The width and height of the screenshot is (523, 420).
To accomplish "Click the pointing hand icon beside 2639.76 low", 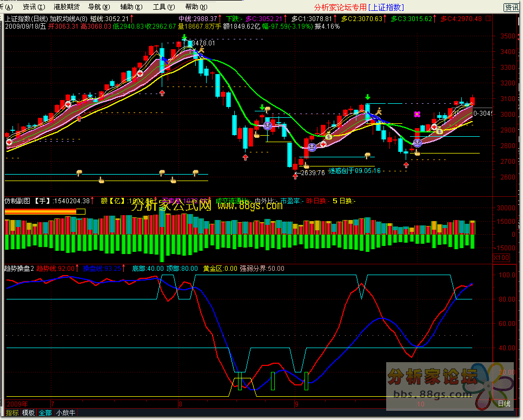I will point(306,165).
